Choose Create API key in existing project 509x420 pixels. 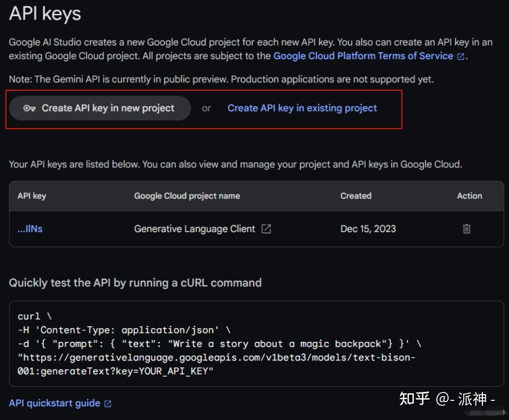tap(302, 108)
